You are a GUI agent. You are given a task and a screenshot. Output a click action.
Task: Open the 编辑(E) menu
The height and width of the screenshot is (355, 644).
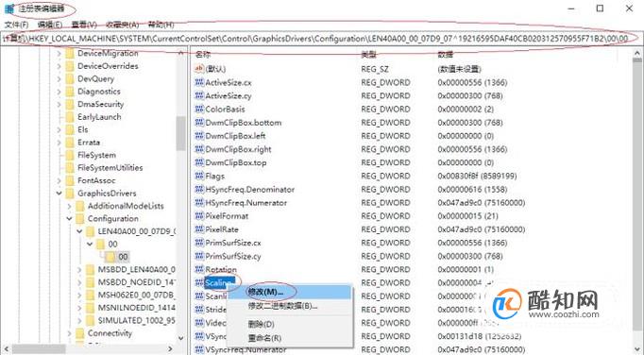(50, 25)
